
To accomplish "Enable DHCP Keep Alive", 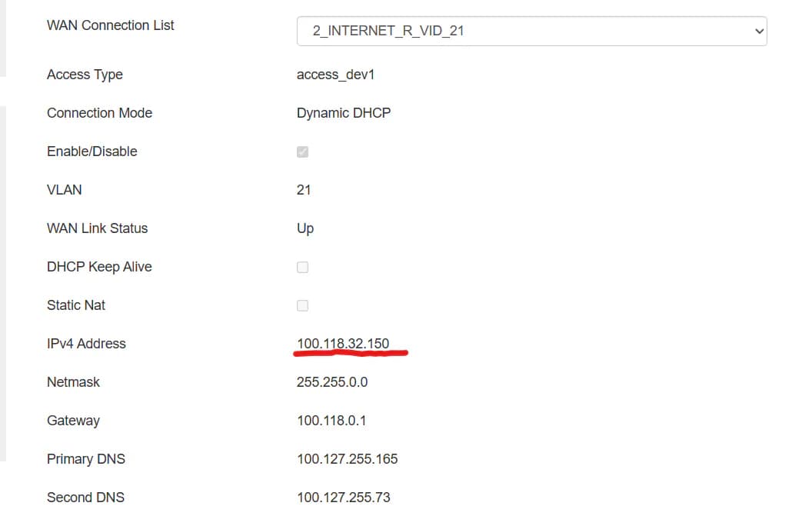I will [x=302, y=267].
